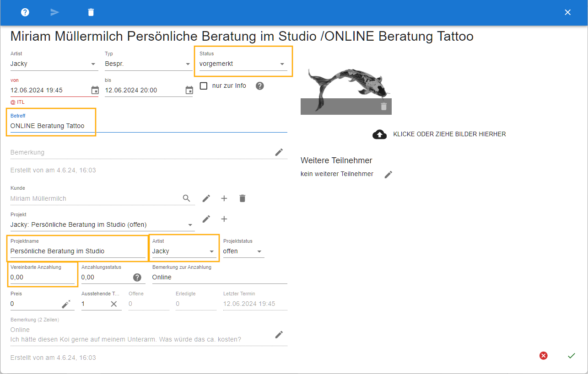The height and width of the screenshot is (374, 588).
Task: Click 'kein weiterer Teilnehmer' text
Action: [337, 174]
